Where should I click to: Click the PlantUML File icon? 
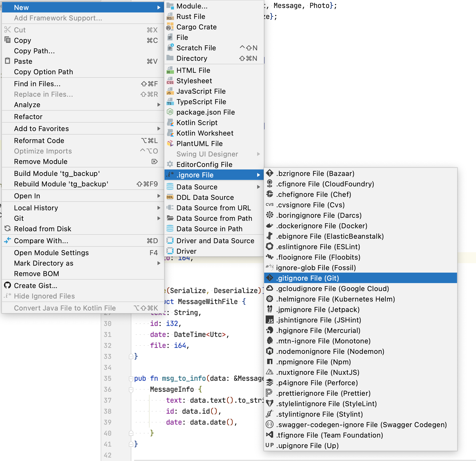point(170,144)
